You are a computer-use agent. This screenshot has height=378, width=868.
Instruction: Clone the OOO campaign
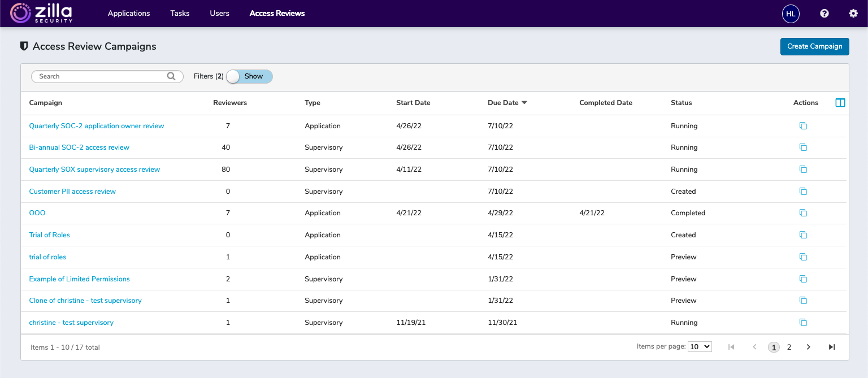pyautogui.click(x=803, y=212)
